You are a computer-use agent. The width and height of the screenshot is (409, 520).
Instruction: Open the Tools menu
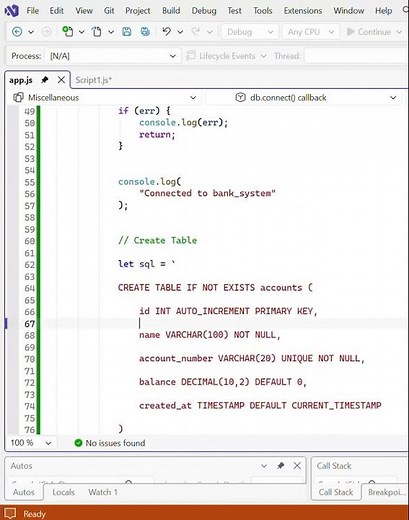pyautogui.click(x=263, y=11)
